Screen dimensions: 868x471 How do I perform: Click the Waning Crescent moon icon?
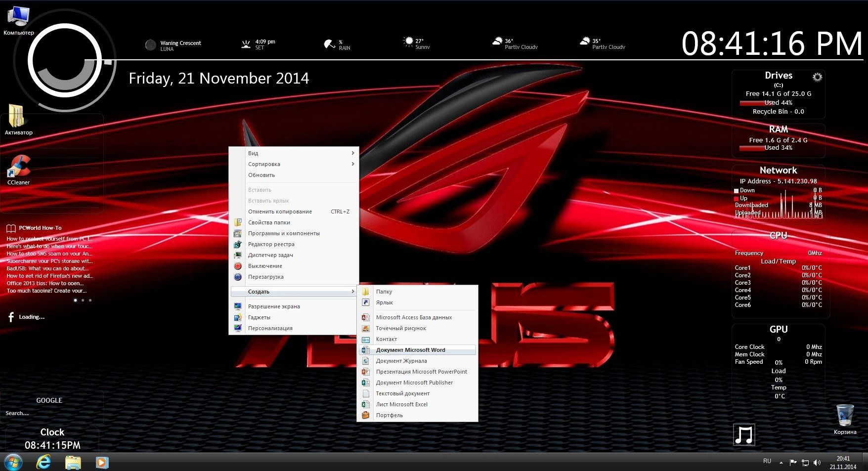coord(151,45)
